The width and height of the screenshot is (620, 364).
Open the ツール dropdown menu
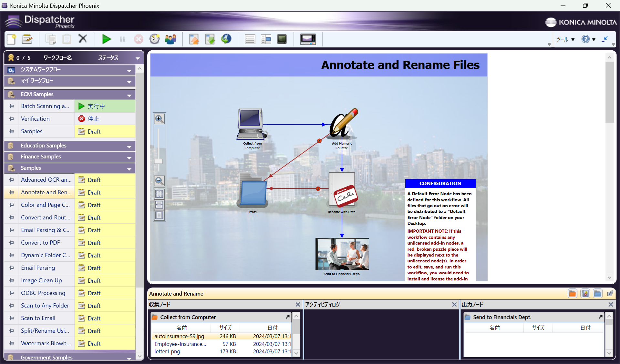(565, 39)
